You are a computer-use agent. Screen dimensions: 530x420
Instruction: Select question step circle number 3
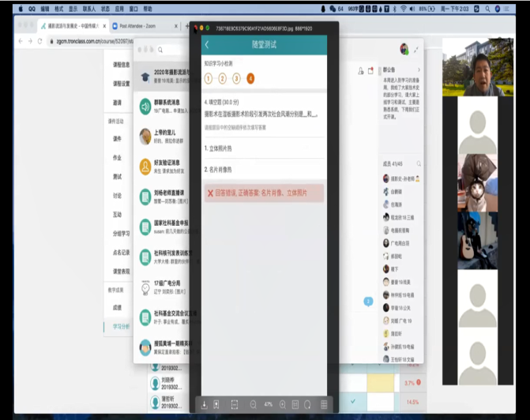click(236, 78)
